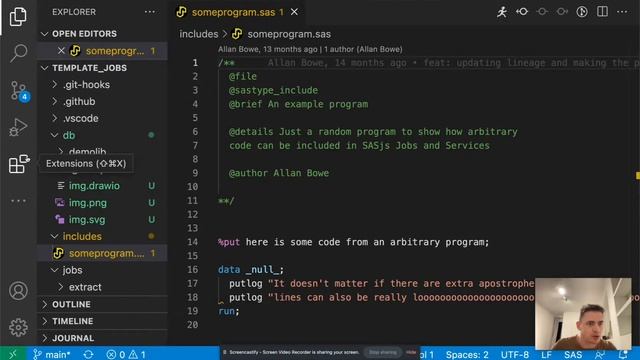Open Explorer more actions menu
This screenshot has height=360, width=640.
150,12
